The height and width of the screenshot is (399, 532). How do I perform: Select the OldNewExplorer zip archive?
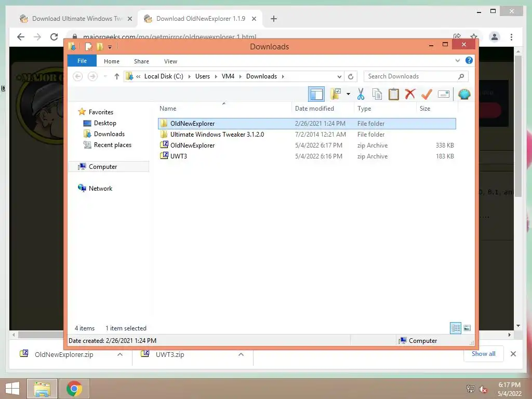point(307,145)
